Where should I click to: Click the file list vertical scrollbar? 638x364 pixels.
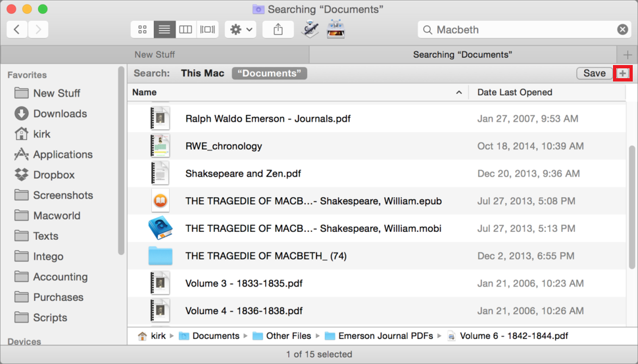tap(632, 207)
